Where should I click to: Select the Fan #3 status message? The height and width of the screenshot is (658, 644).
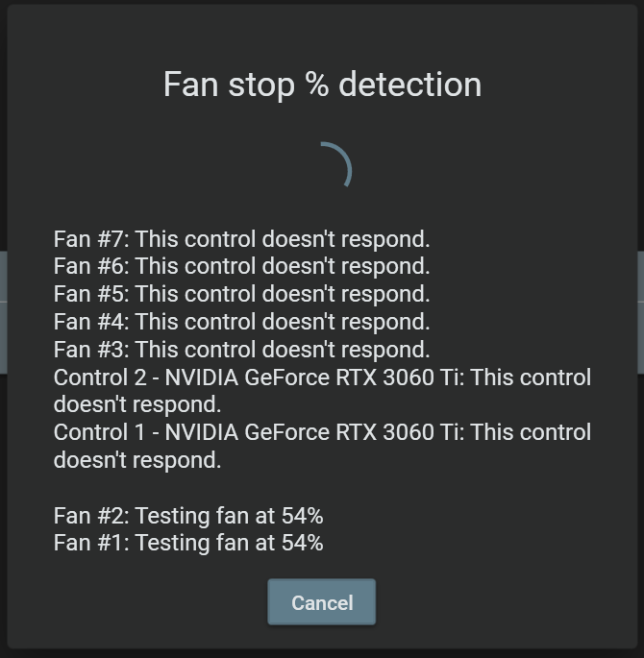point(241,350)
